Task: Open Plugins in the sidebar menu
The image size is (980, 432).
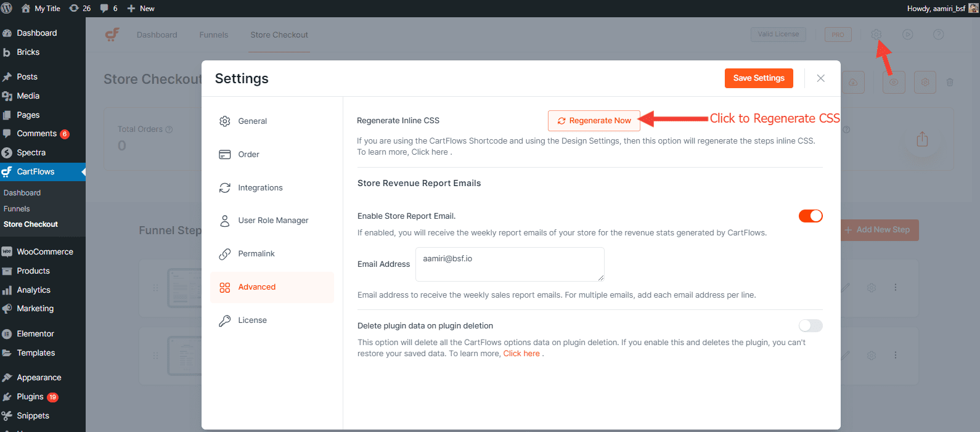Action: pyautogui.click(x=30, y=397)
